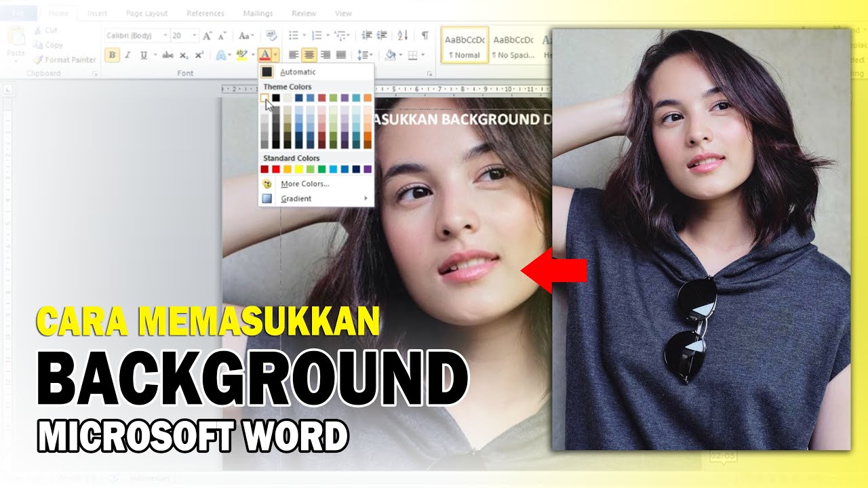Switch to the Insert tab
Viewport: 868px width, 488px height.
click(x=97, y=13)
